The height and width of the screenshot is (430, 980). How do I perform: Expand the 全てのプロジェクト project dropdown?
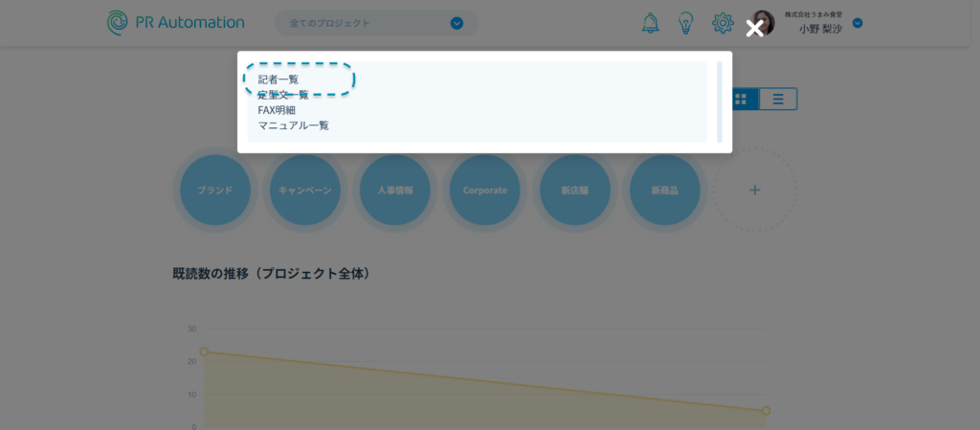tap(457, 23)
